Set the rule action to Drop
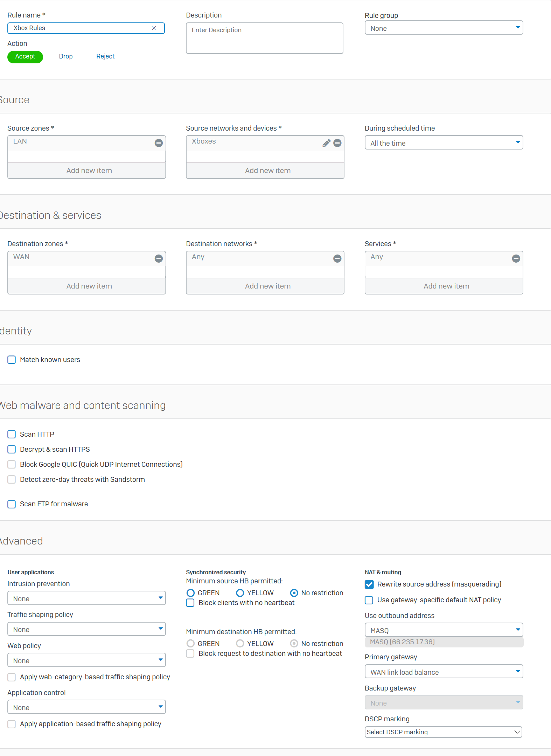 click(66, 56)
